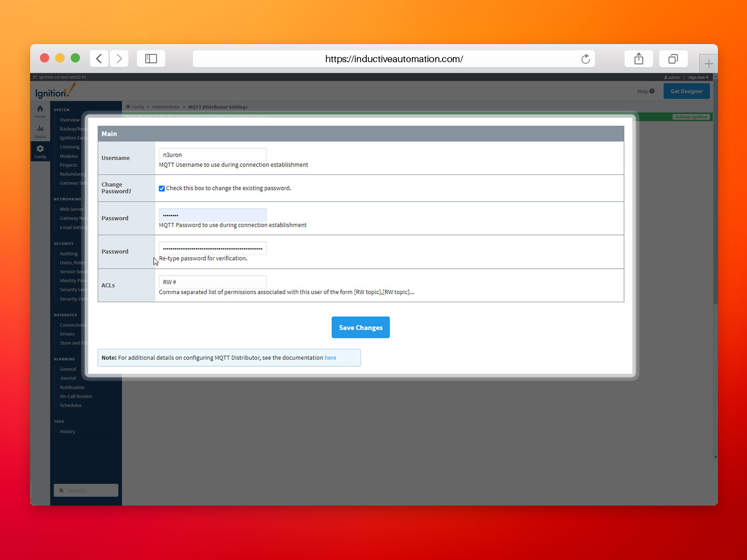The image size is (747, 560).
Task: Click the yellow minimize window button
Action: pyautogui.click(x=60, y=58)
